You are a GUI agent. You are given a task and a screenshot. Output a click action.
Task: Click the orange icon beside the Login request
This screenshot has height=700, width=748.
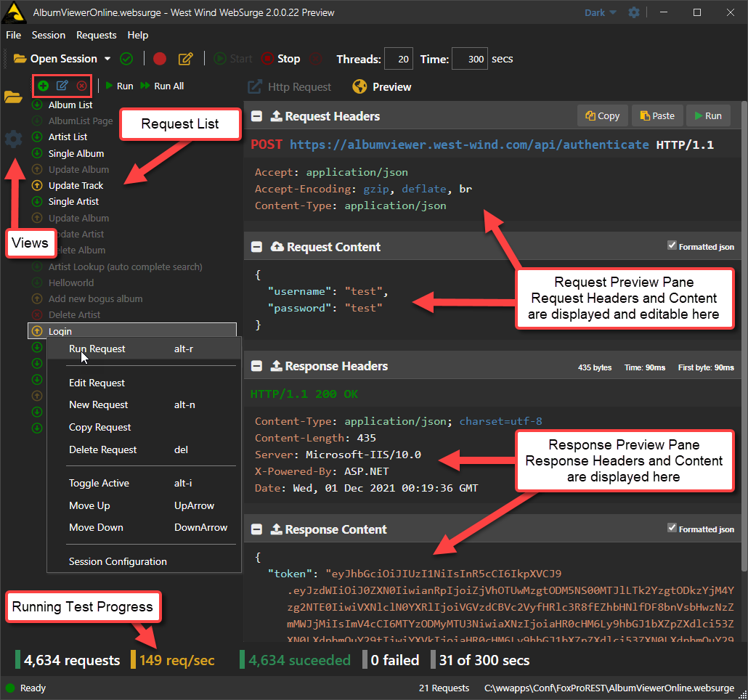tap(37, 331)
